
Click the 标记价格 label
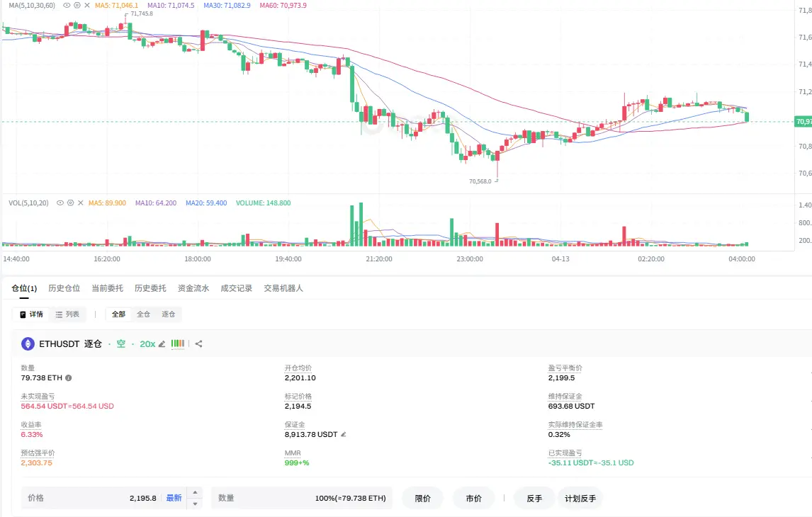click(298, 397)
